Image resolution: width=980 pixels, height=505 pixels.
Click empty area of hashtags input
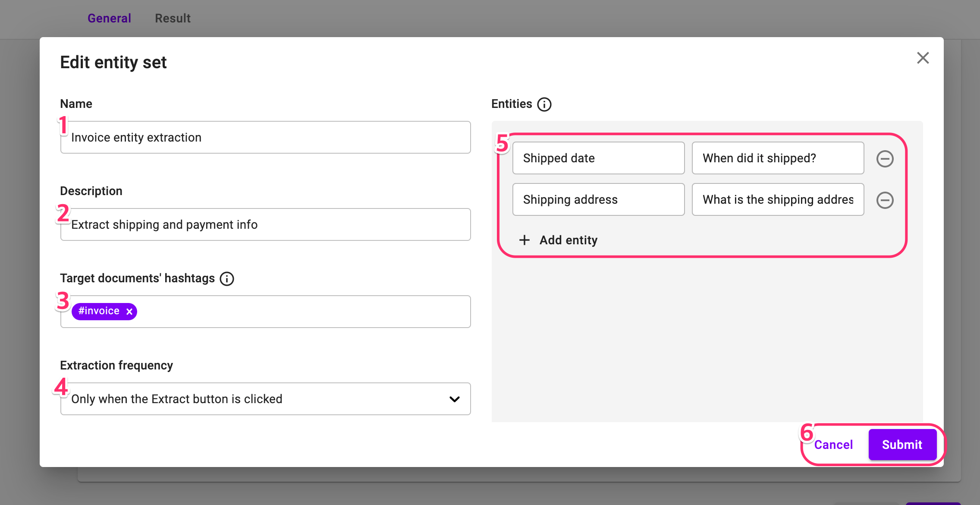[x=302, y=312]
